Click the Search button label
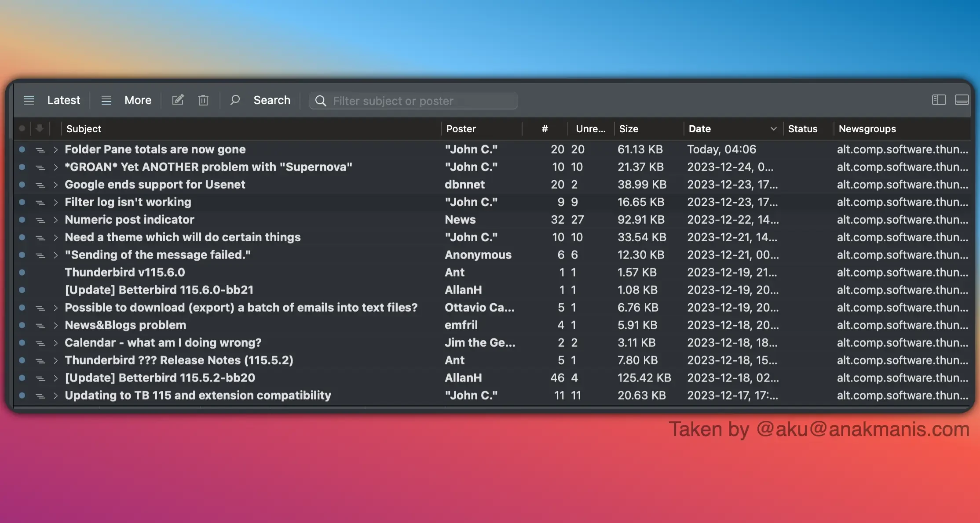 pyautogui.click(x=272, y=100)
